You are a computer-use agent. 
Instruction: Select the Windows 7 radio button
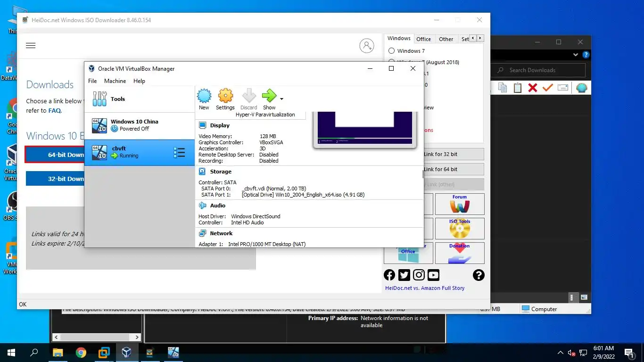pos(392,51)
